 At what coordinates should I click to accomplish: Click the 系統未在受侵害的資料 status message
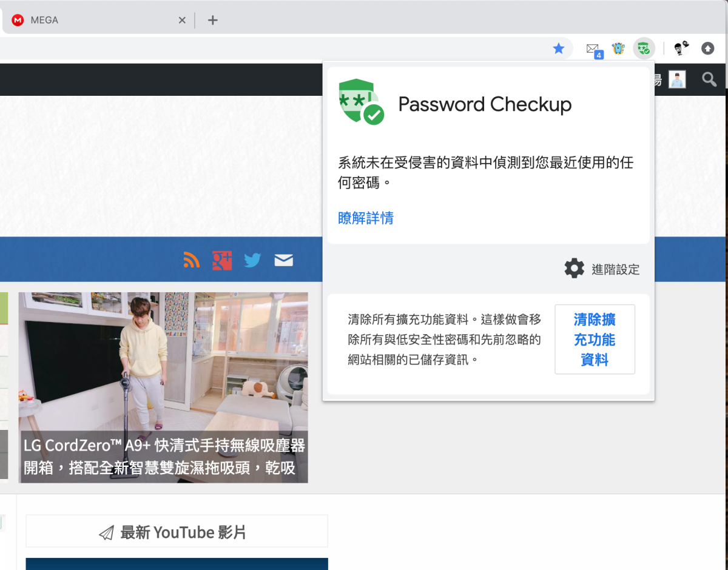click(486, 173)
